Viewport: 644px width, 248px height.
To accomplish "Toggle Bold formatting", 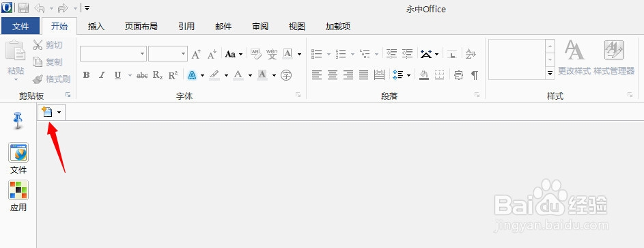I will (x=86, y=75).
